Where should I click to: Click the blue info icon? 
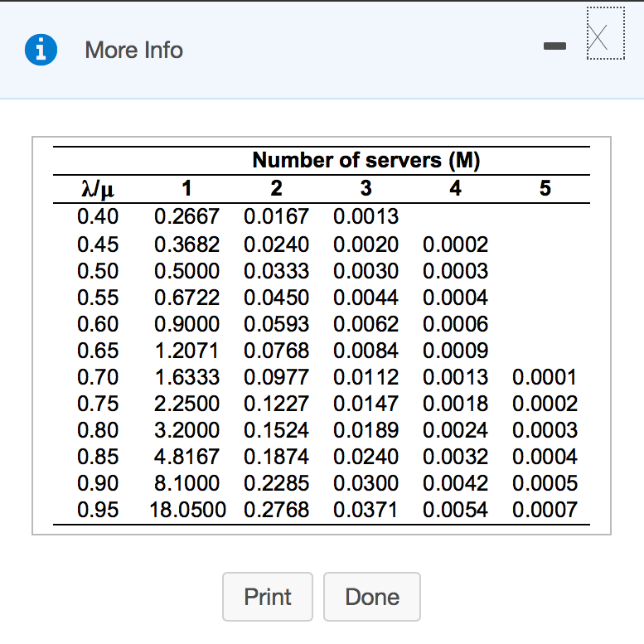[x=41, y=51]
